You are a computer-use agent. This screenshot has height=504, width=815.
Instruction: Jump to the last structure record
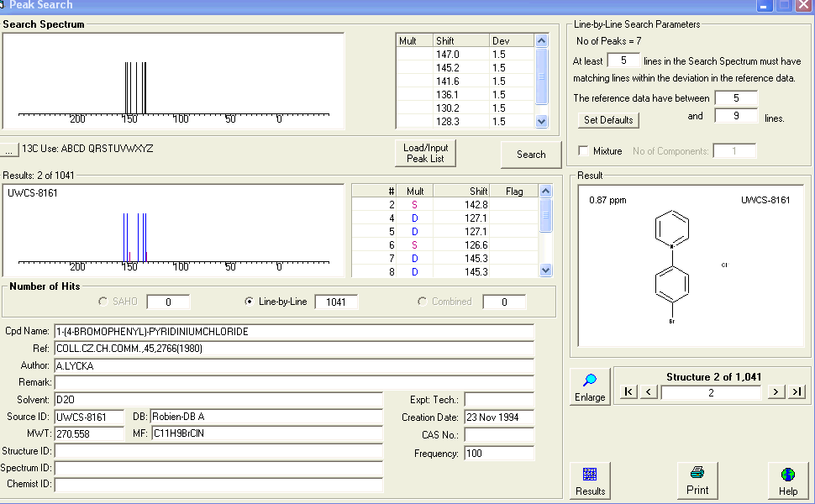tap(797, 391)
